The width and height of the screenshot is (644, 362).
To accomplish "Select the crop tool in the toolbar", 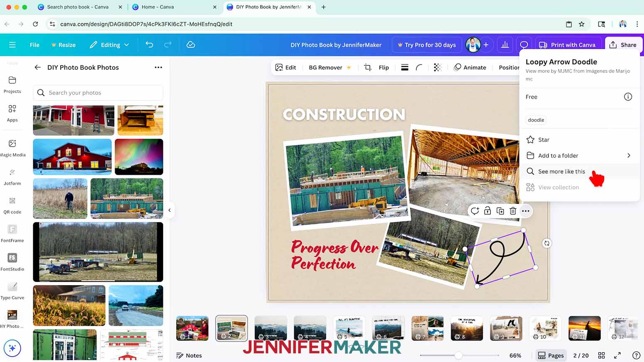I will [x=368, y=67].
